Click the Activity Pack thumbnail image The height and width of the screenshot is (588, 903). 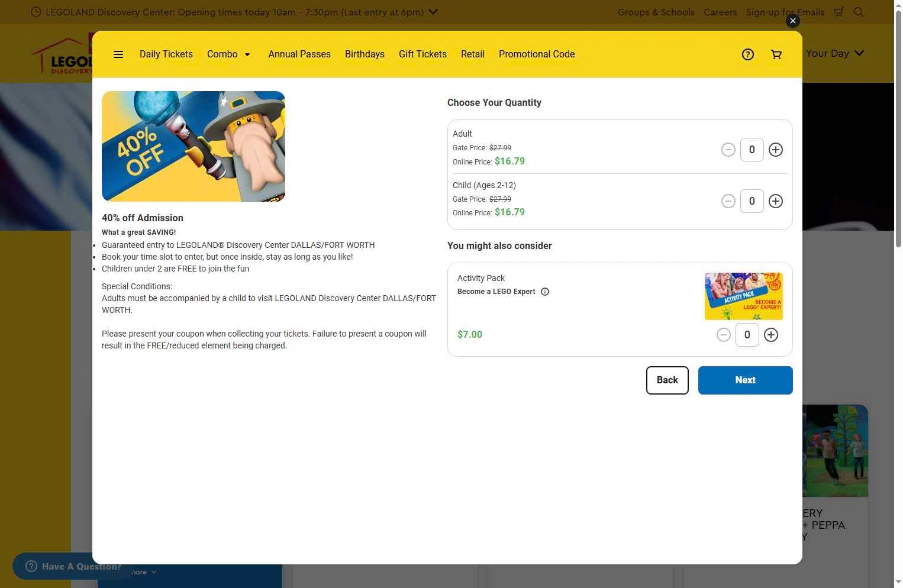click(x=744, y=296)
